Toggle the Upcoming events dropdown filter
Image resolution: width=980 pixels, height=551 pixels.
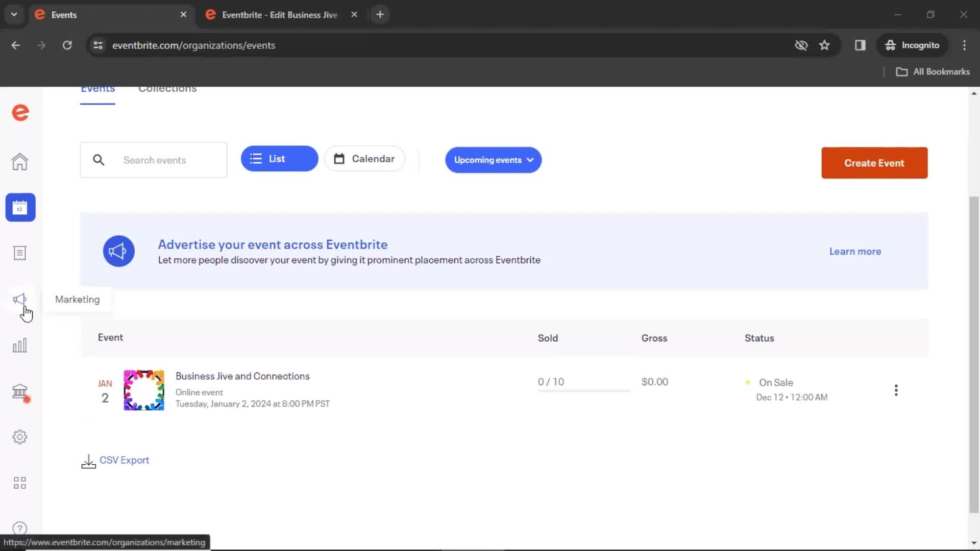(493, 160)
